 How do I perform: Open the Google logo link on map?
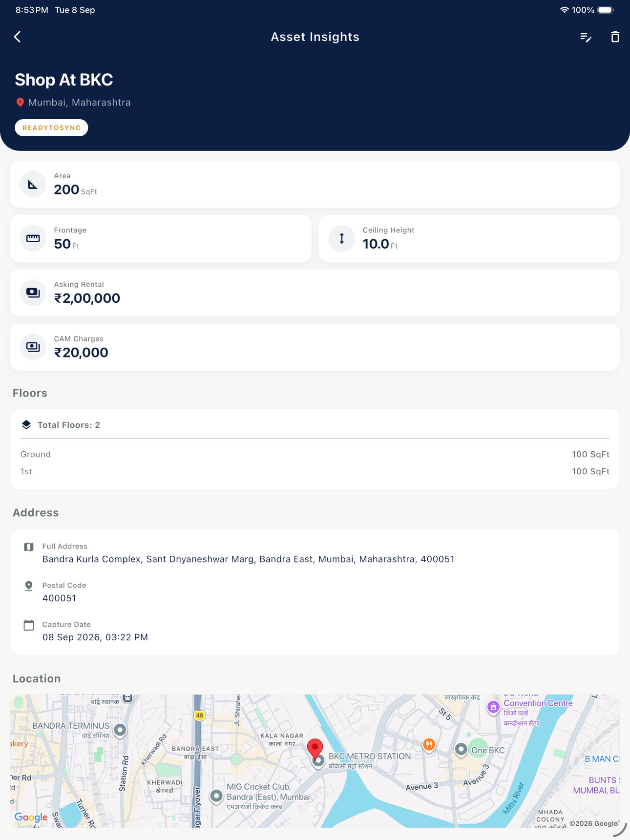pos(31,817)
